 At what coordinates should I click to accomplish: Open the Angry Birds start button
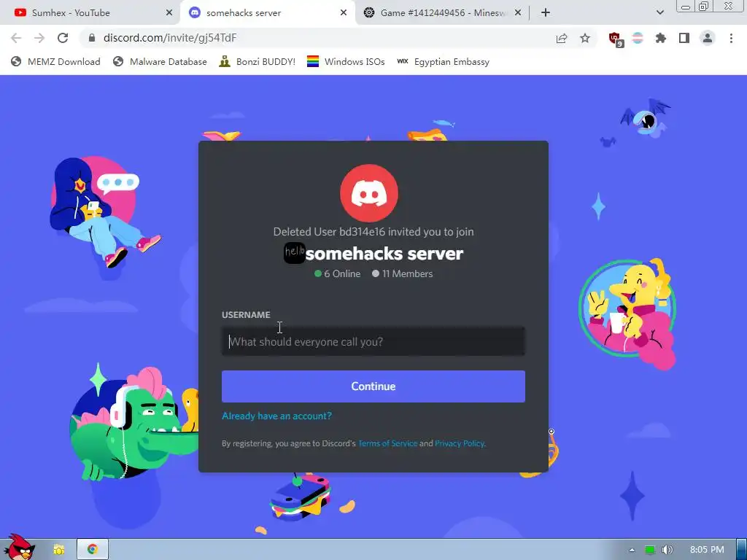pyautogui.click(x=19, y=548)
